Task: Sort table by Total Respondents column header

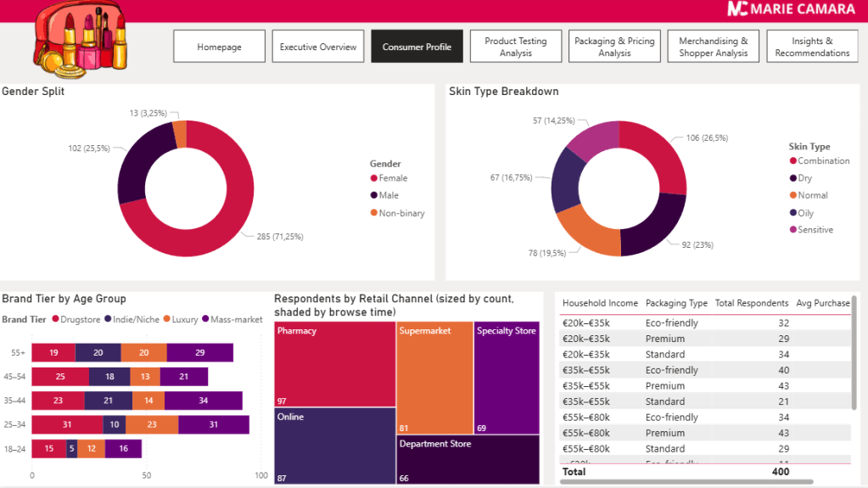Action: (x=751, y=303)
